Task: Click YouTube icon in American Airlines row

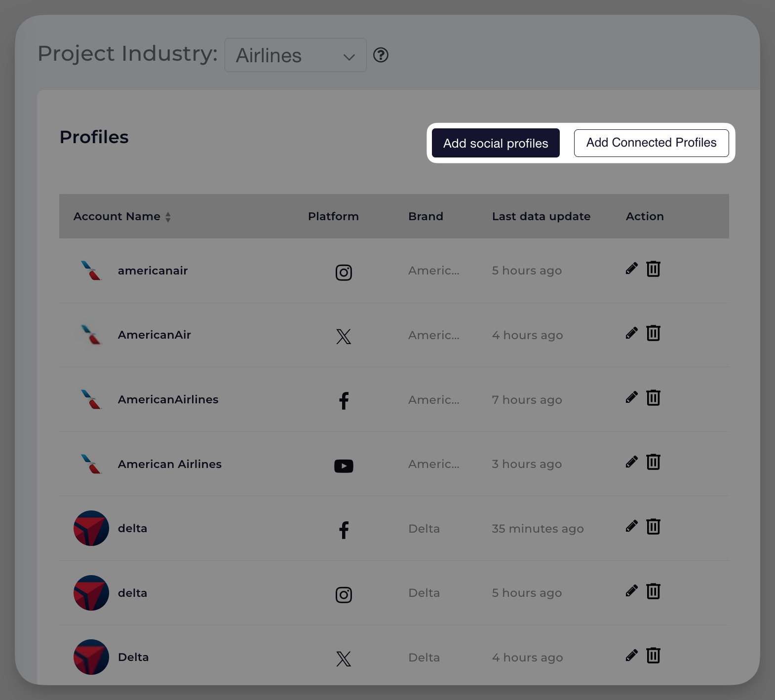Action: click(344, 466)
